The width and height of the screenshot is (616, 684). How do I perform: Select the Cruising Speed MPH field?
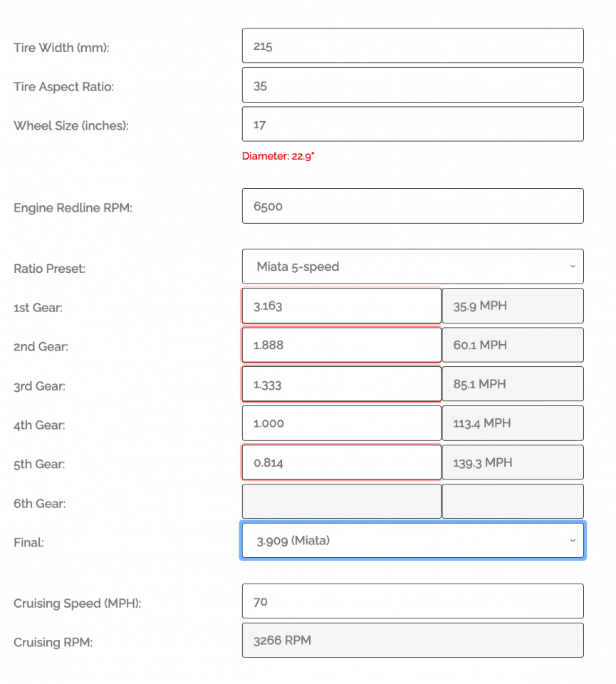tap(412, 601)
